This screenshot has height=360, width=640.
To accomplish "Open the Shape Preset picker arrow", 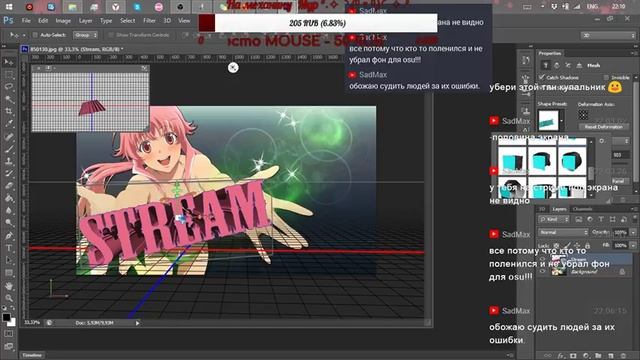I will 561,121.
